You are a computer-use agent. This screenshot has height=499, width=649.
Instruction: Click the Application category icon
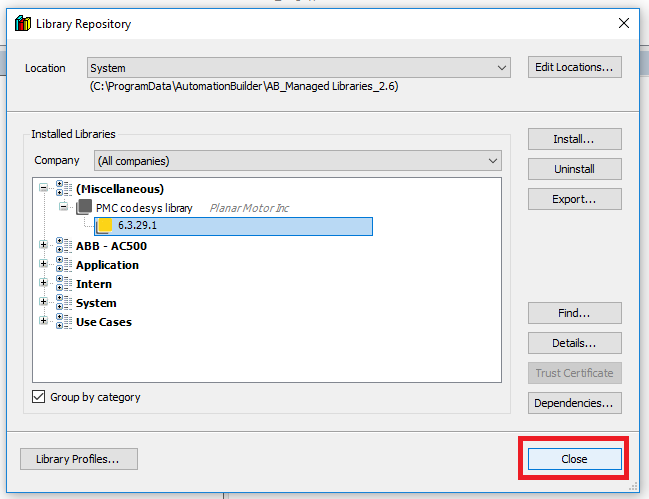64,265
